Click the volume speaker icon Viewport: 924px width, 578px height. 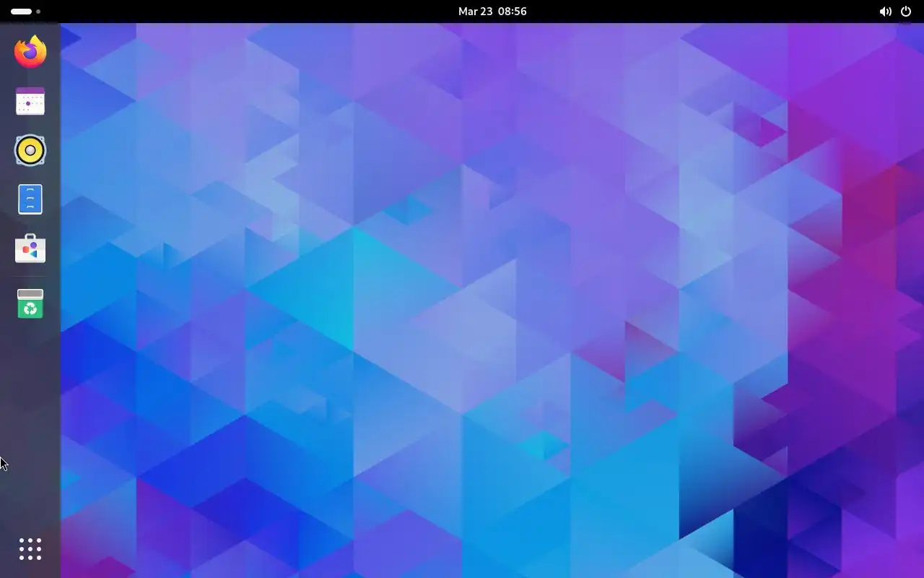click(885, 12)
